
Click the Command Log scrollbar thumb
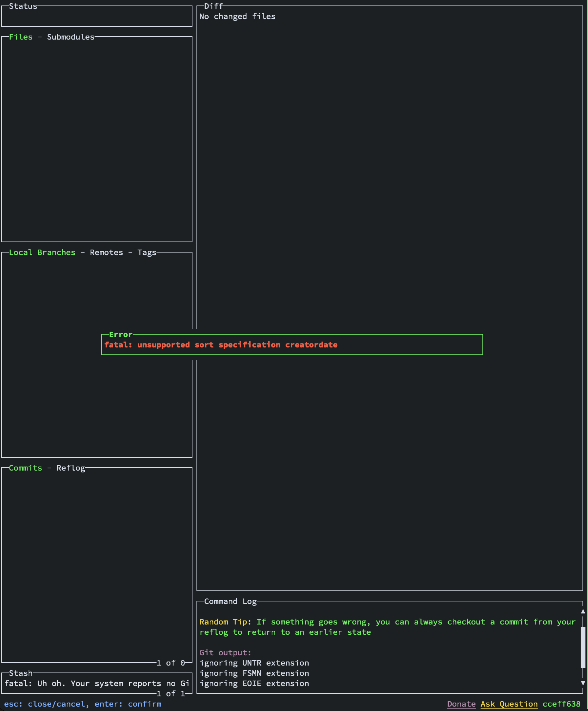pyautogui.click(x=583, y=647)
